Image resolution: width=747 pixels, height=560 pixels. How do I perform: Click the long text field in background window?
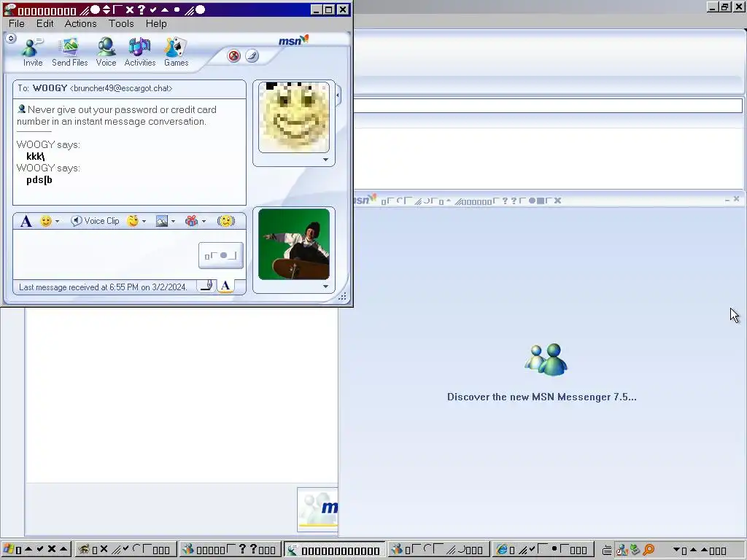pos(548,106)
